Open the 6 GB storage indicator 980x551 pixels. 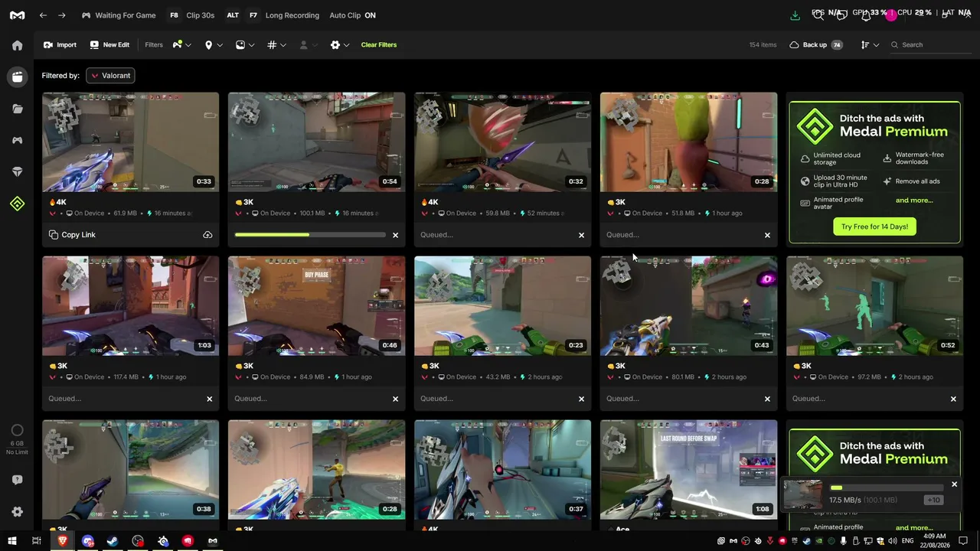point(17,438)
